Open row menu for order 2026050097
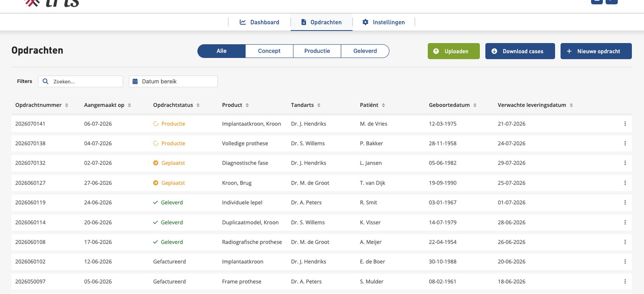Image resolution: width=644 pixels, height=294 pixels. pos(625,282)
